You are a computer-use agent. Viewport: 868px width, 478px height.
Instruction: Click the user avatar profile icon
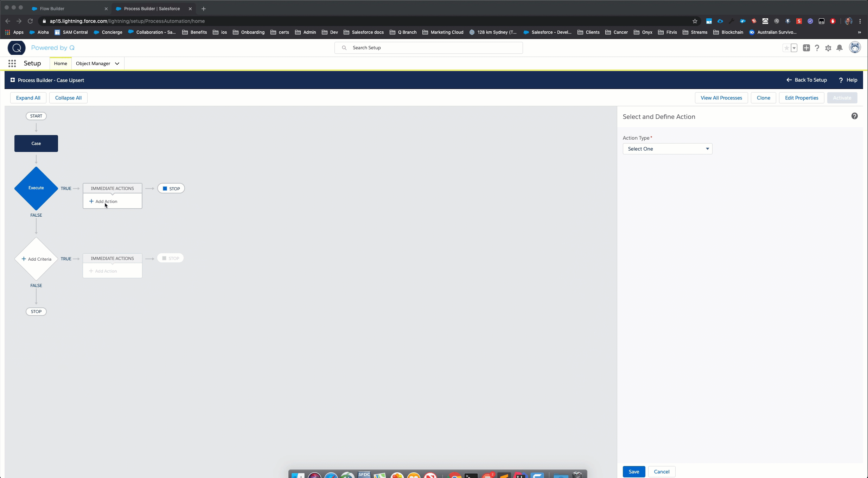[x=855, y=47]
